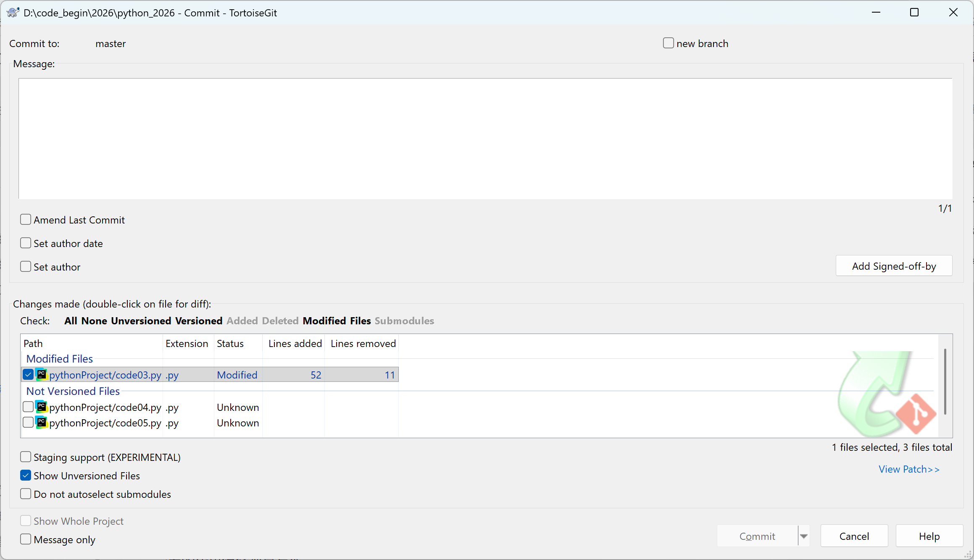Maximize the Commit dialog window
The image size is (974, 560).
click(x=914, y=13)
